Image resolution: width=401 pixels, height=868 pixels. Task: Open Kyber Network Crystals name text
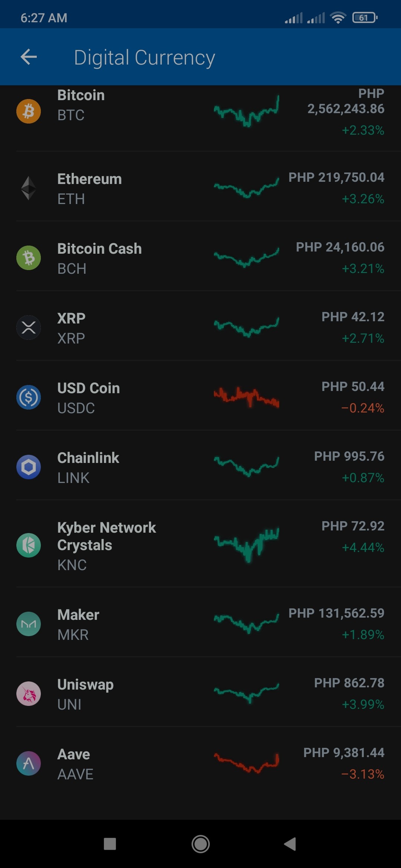107,536
